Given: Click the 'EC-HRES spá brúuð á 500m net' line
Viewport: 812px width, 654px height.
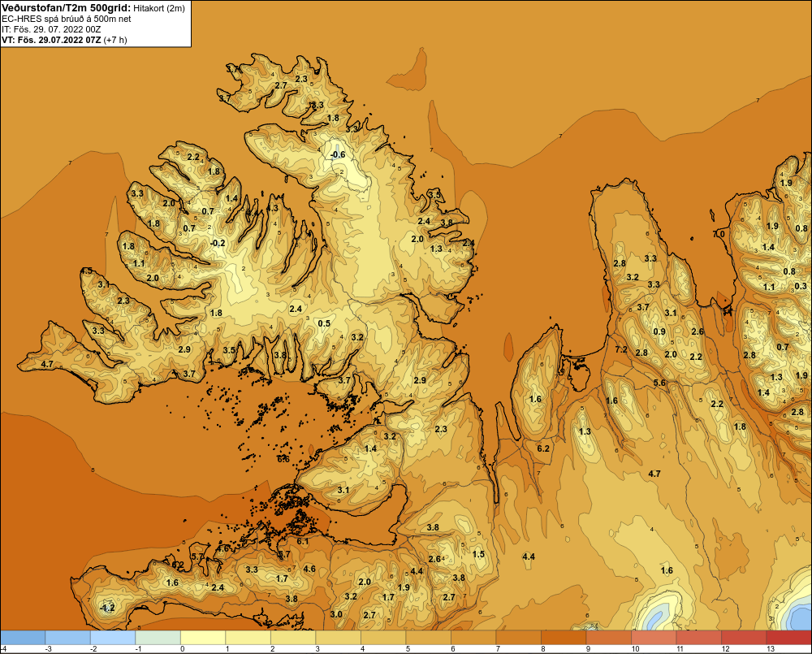Looking at the screenshot, I should tap(67, 19).
